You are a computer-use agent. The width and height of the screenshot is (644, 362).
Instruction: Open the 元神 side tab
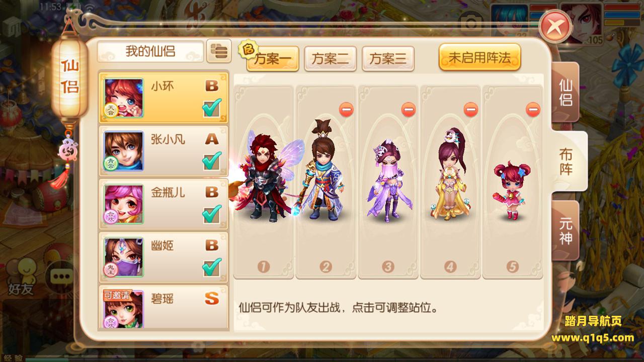pos(566,231)
